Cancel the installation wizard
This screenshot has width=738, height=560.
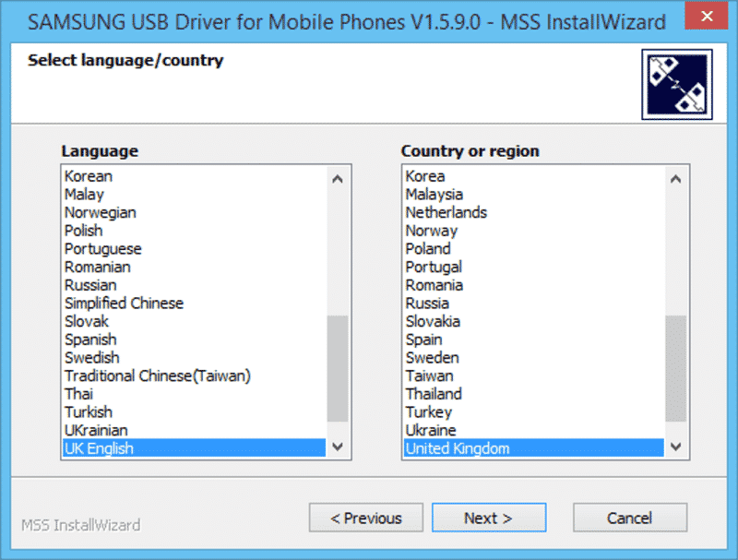point(630,518)
